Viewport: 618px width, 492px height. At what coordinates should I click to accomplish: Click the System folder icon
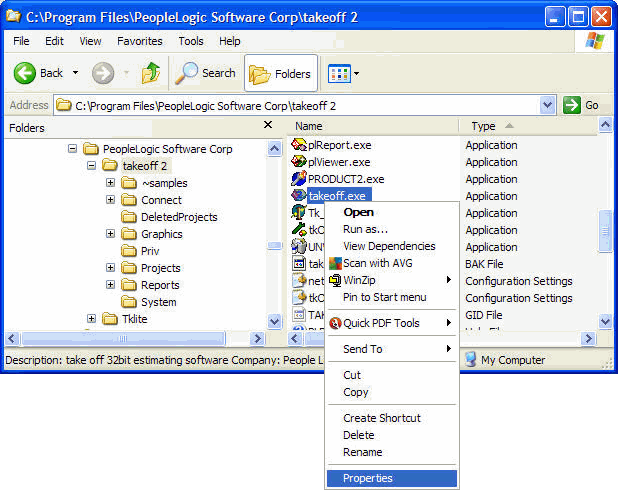[x=129, y=302]
